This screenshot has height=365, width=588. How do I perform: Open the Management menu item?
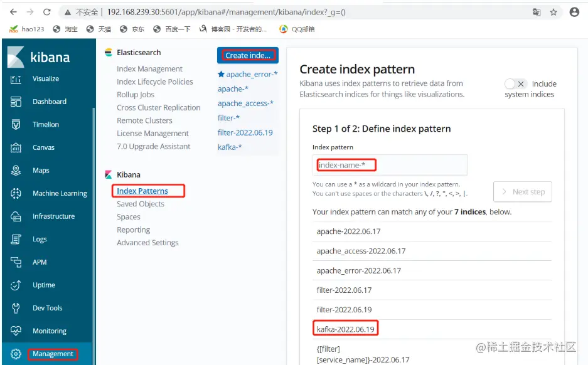click(53, 354)
